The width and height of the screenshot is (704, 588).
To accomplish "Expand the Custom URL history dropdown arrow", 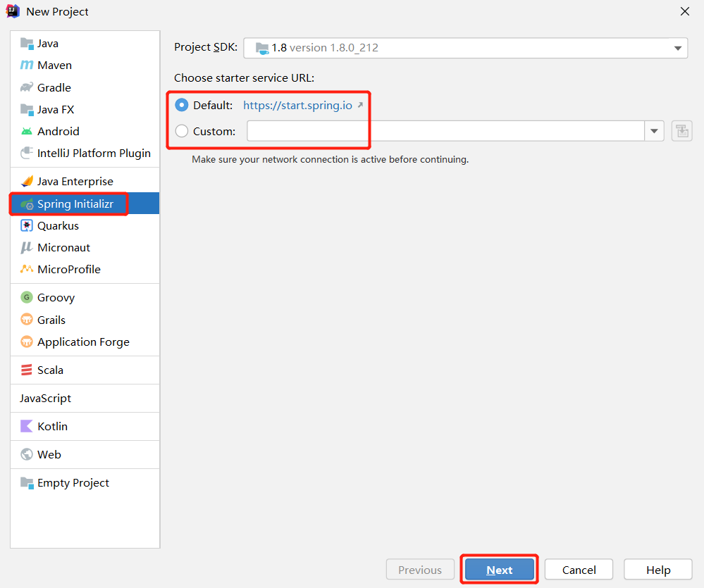I will (x=654, y=131).
